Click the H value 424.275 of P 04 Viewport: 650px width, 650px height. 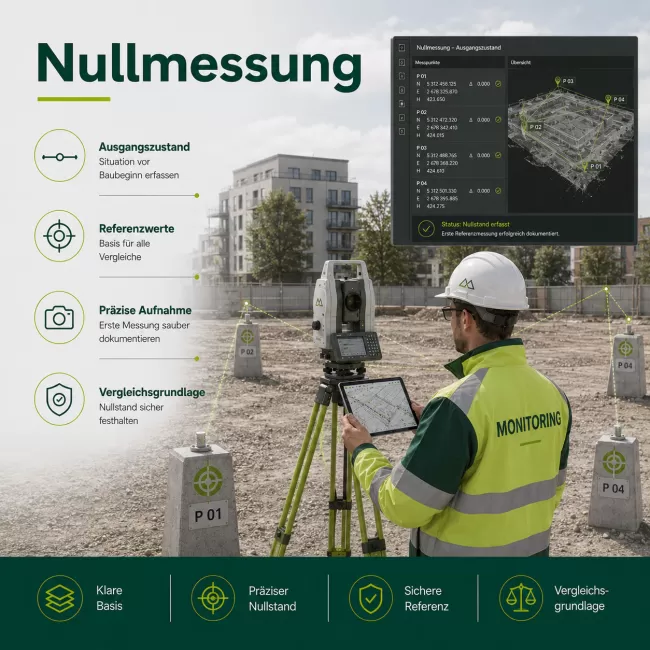(436, 206)
